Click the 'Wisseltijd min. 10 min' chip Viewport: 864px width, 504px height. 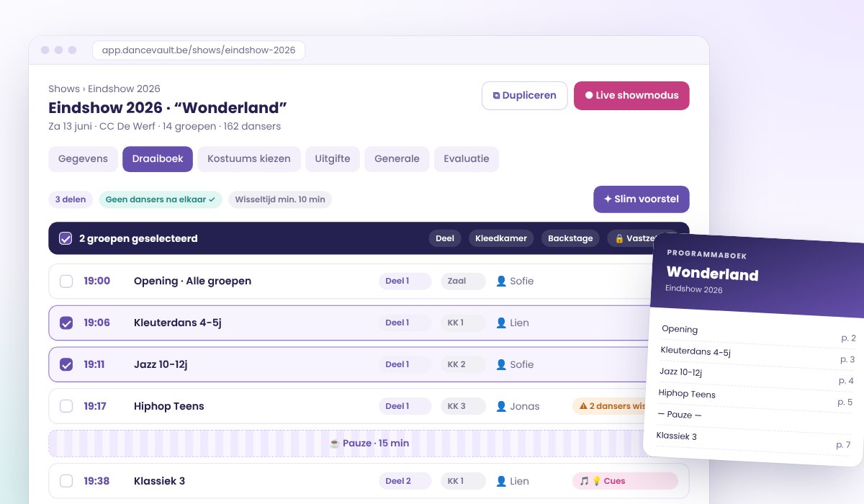click(280, 199)
